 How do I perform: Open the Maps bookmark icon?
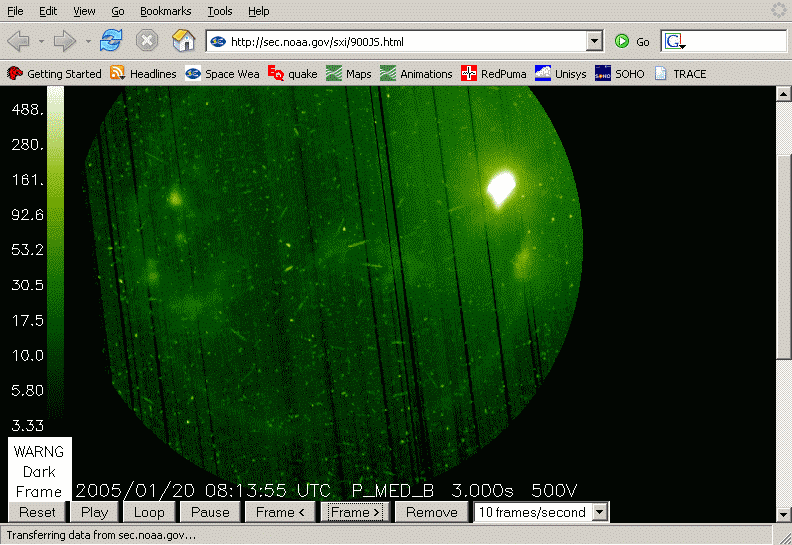pos(334,73)
